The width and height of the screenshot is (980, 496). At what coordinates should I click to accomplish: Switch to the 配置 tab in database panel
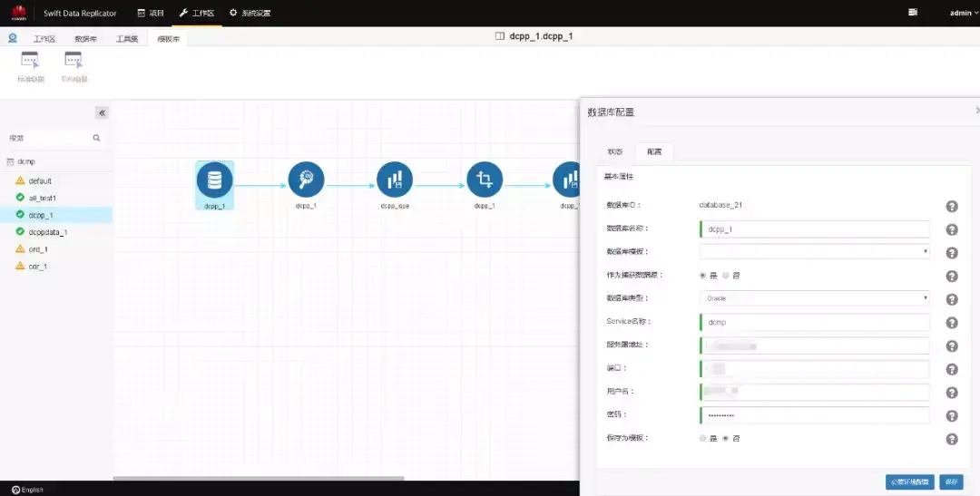654,151
